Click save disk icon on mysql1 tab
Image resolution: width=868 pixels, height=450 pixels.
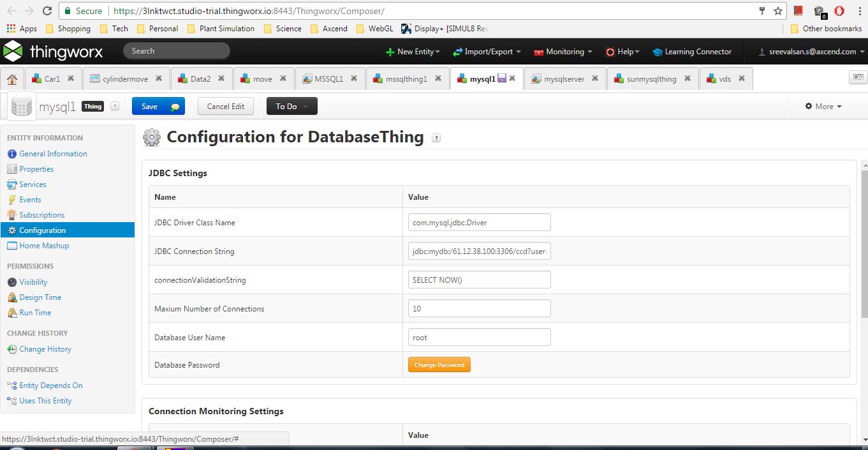pyautogui.click(x=502, y=79)
